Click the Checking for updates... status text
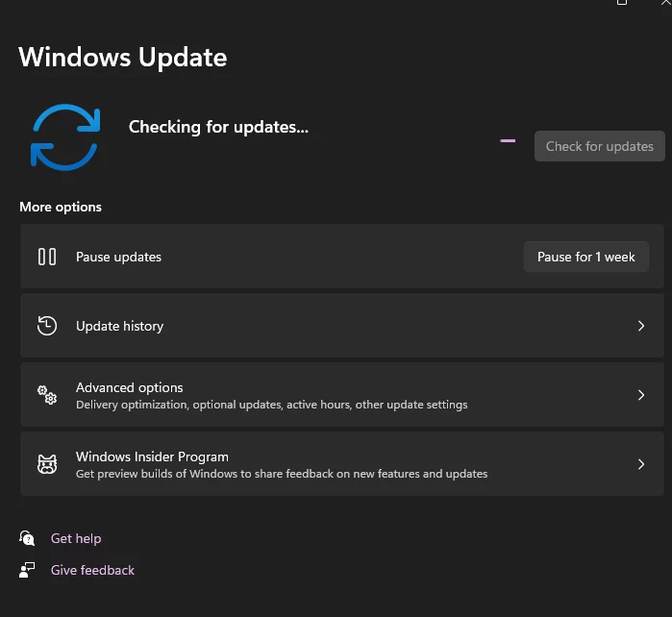 218,127
